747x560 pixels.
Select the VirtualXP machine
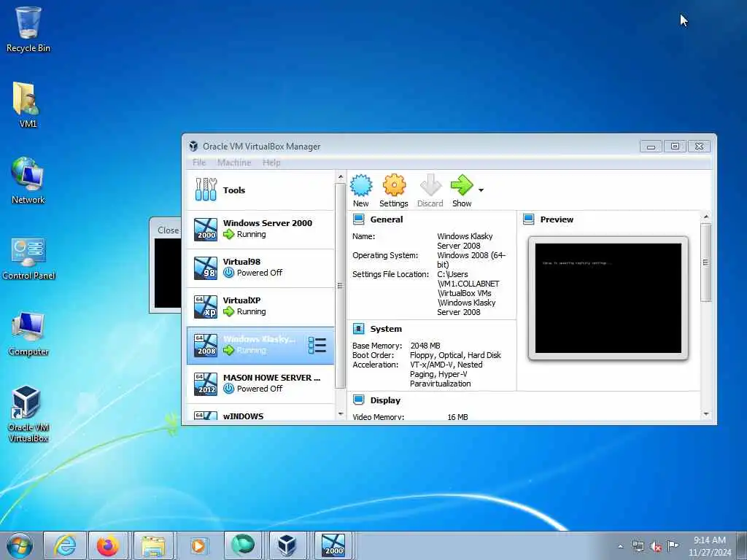260,306
